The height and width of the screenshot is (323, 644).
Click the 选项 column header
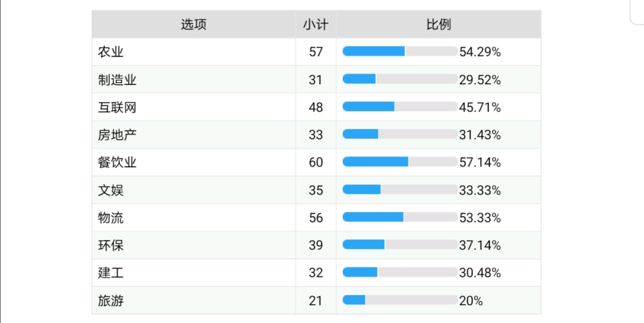pos(193,24)
